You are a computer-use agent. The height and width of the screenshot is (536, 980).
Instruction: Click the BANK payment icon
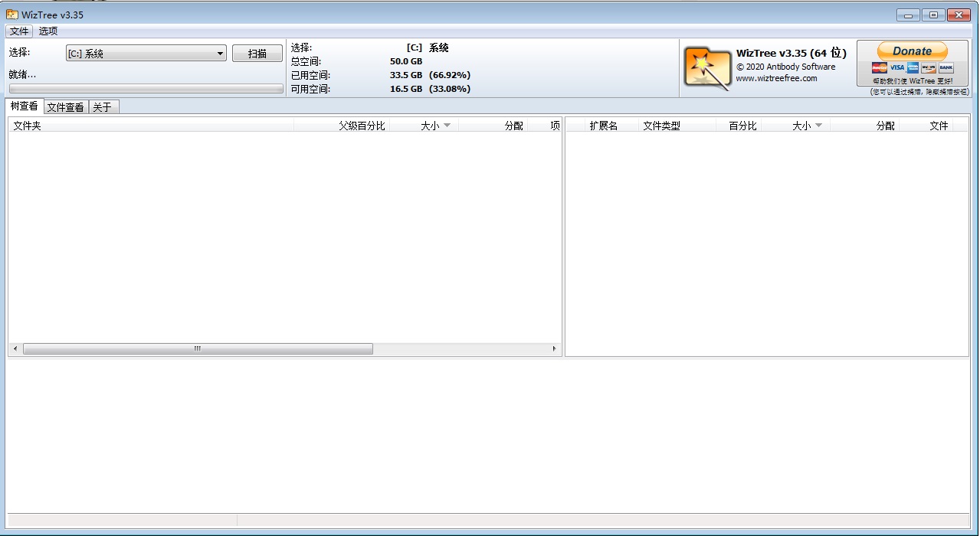pyautogui.click(x=946, y=67)
